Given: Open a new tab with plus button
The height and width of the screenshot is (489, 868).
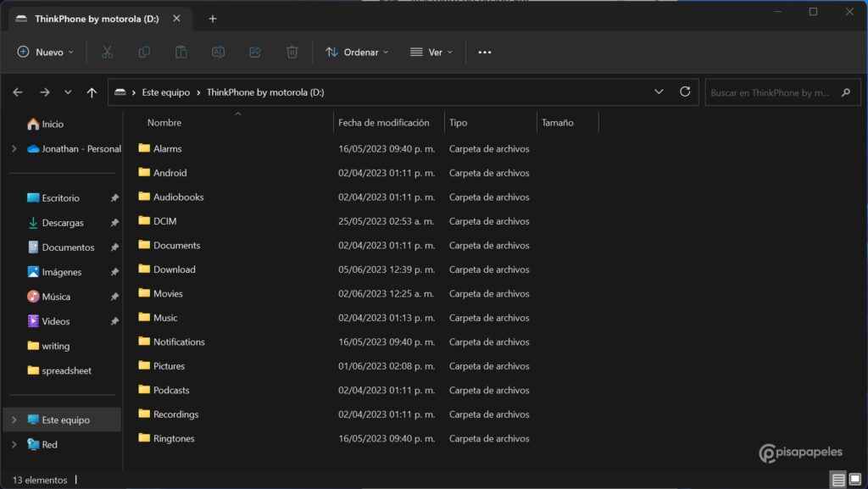Looking at the screenshot, I should pos(213,19).
